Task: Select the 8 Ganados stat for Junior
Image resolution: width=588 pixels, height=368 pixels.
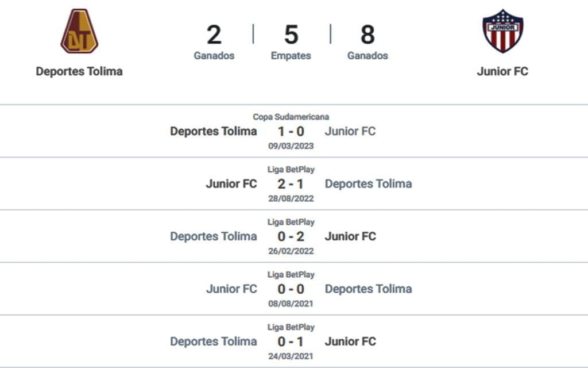Action: pos(367,42)
